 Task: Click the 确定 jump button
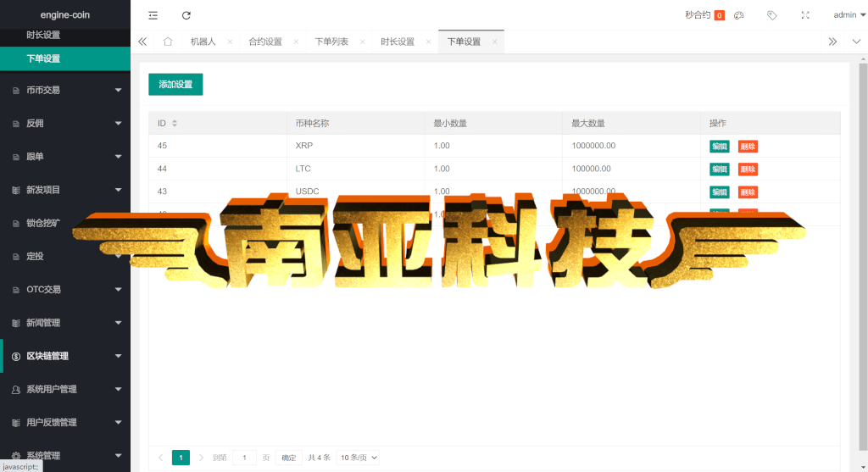tap(288, 458)
